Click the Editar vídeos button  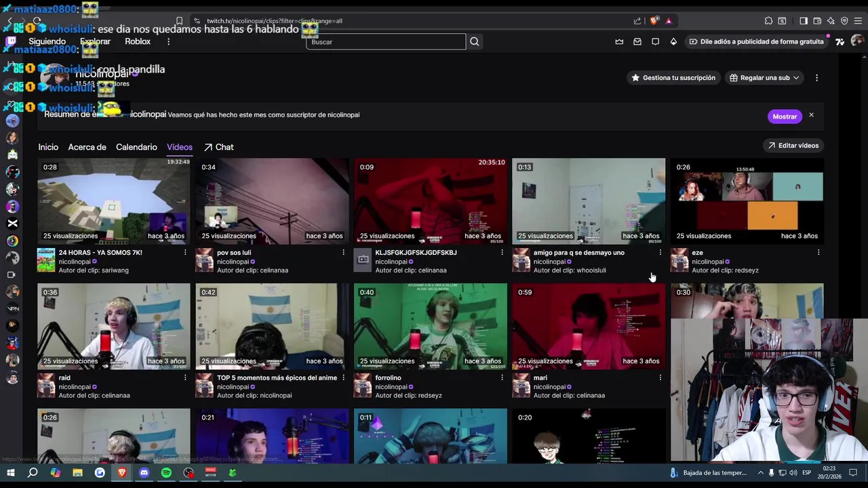793,146
